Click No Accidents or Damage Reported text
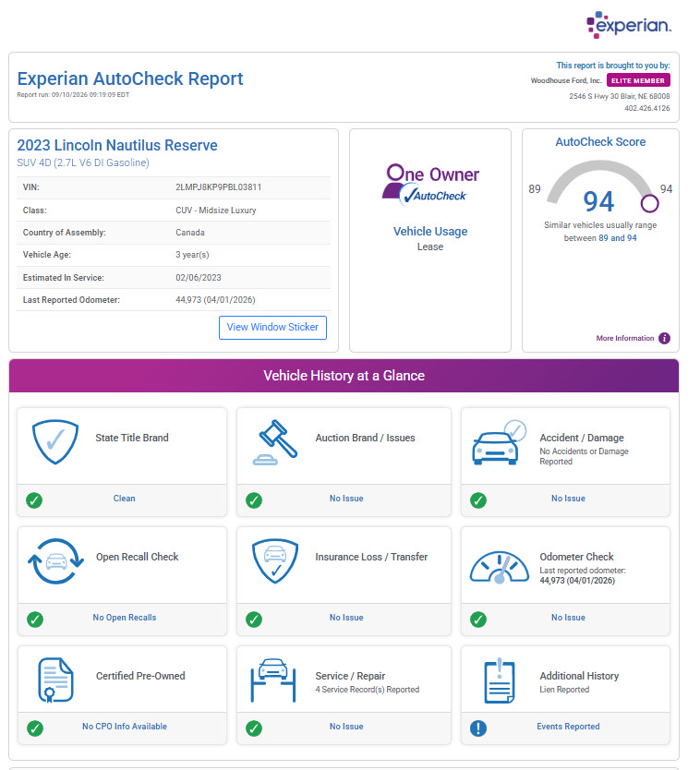The image size is (700, 770). pyautogui.click(x=584, y=456)
